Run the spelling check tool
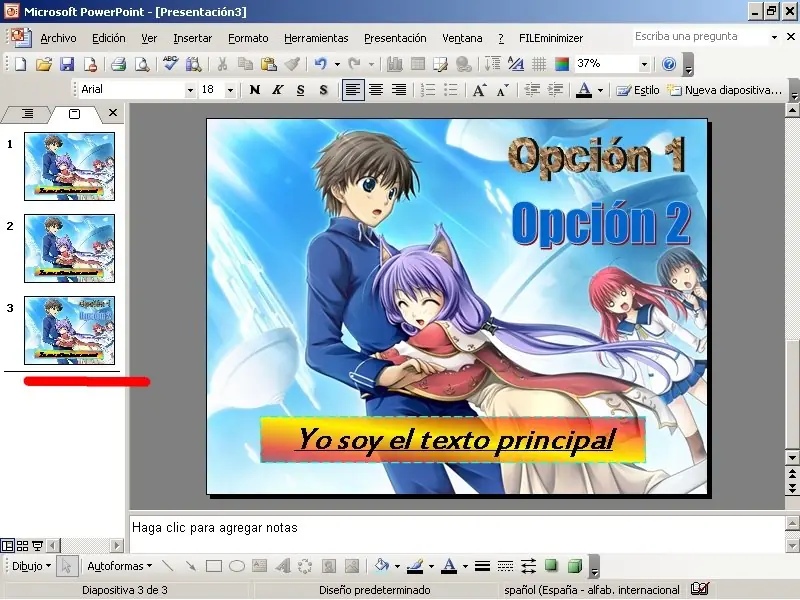The width and height of the screenshot is (800, 600). coord(171,64)
